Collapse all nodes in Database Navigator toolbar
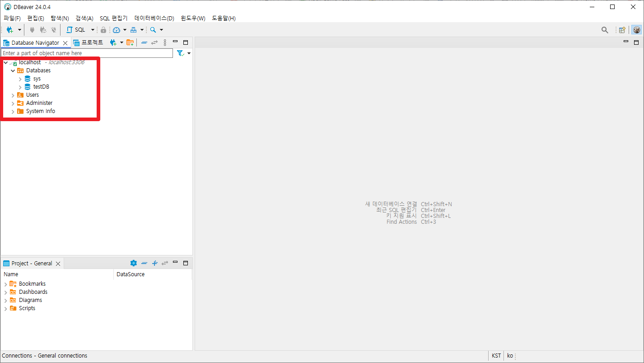The width and height of the screenshot is (644, 363). coord(144,42)
